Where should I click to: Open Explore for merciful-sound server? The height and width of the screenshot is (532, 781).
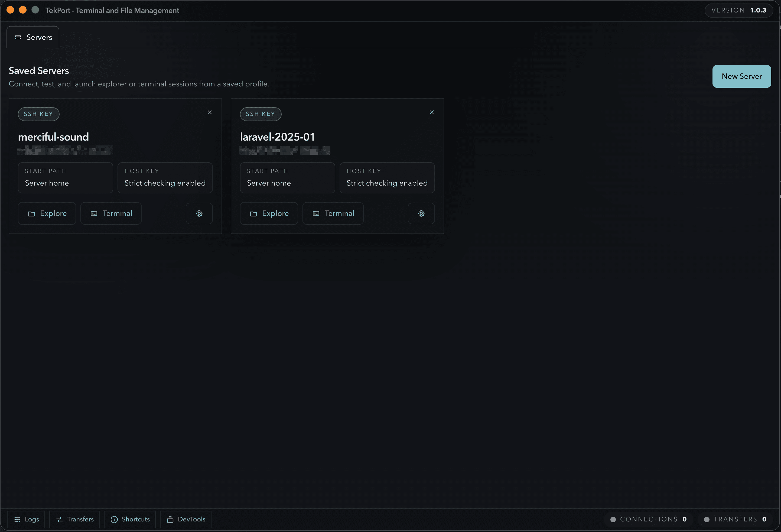tap(47, 213)
